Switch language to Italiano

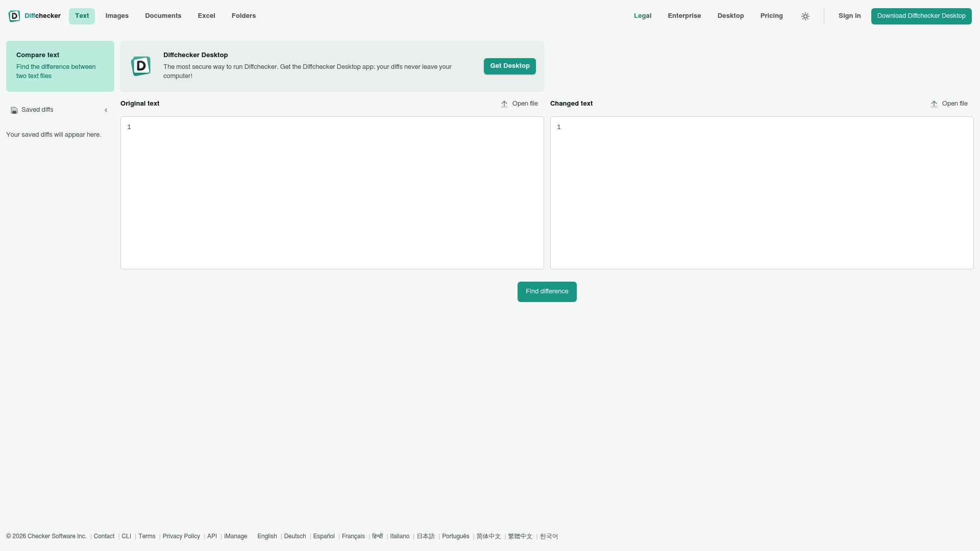tap(400, 537)
